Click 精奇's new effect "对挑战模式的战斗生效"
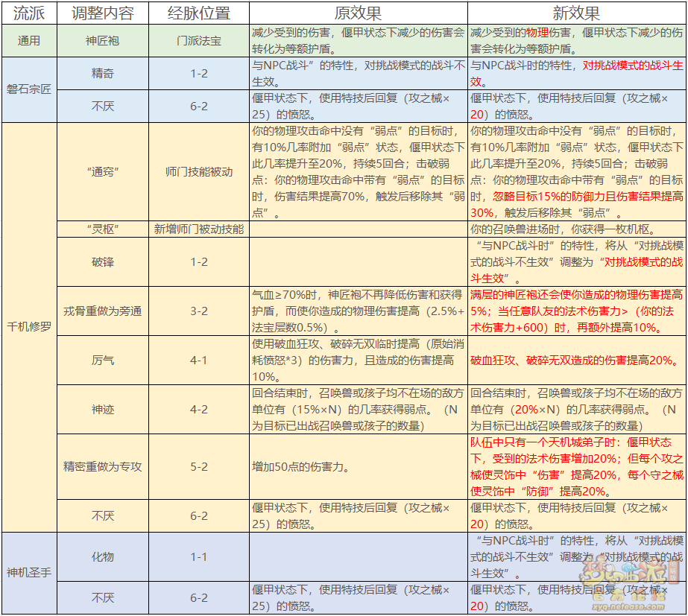 [x=576, y=73]
